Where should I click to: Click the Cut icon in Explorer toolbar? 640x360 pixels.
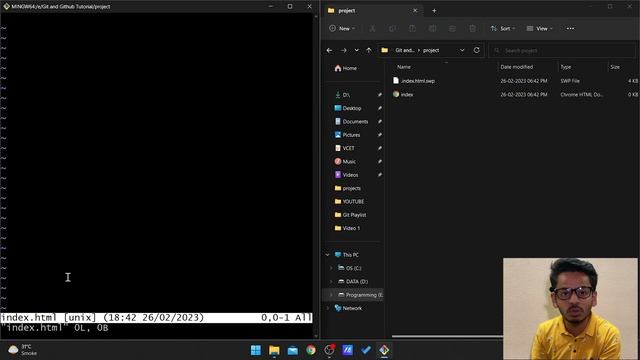click(372, 29)
